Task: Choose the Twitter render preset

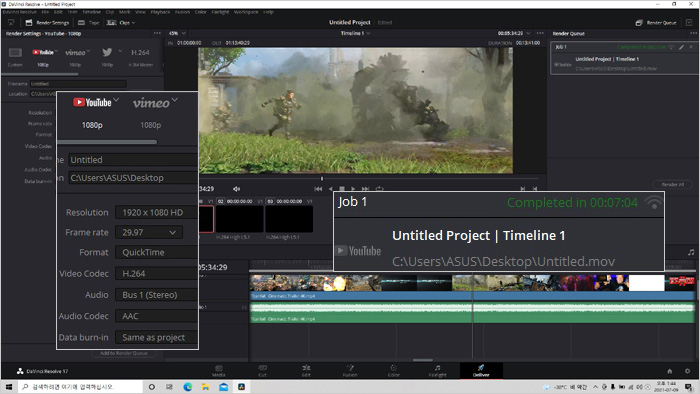Action: click(107, 52)
